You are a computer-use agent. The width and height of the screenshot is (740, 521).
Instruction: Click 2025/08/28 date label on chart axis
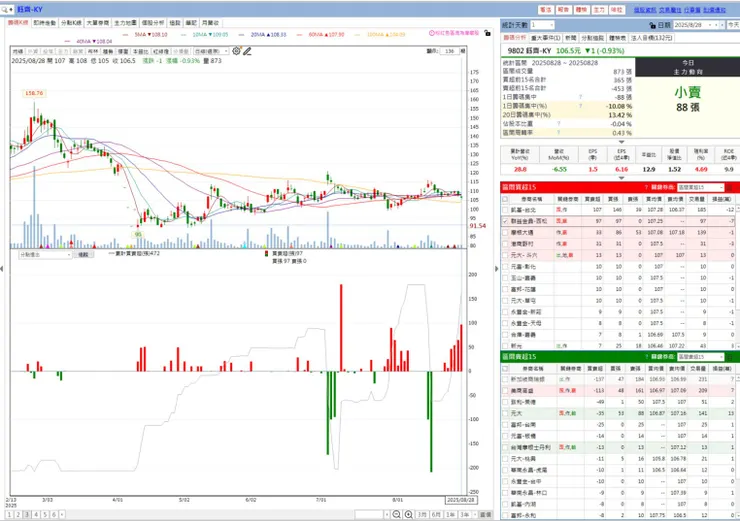(x=461, y=500)
